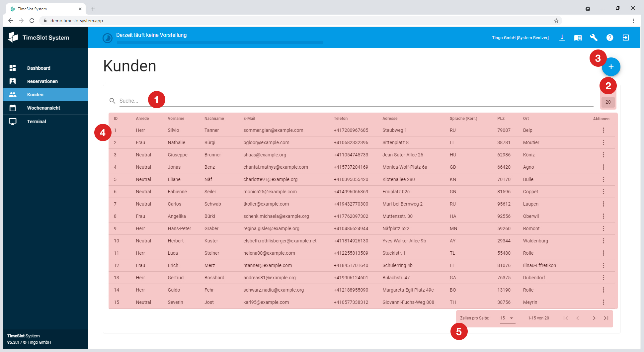Open Wochenansicht in the sidebar
The image size is (644, 352).
(x=46, y=108)
